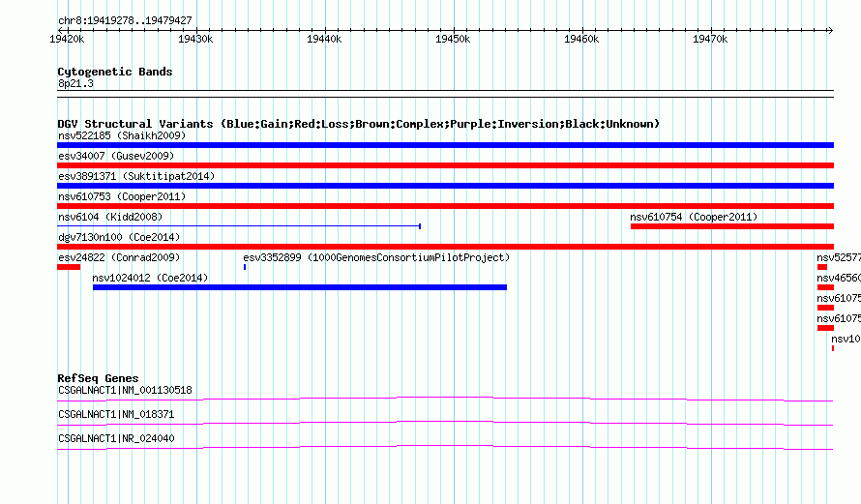Click the magenta gene line of NM_018371
Screen dimensions: 861x504
coord(445,423)
